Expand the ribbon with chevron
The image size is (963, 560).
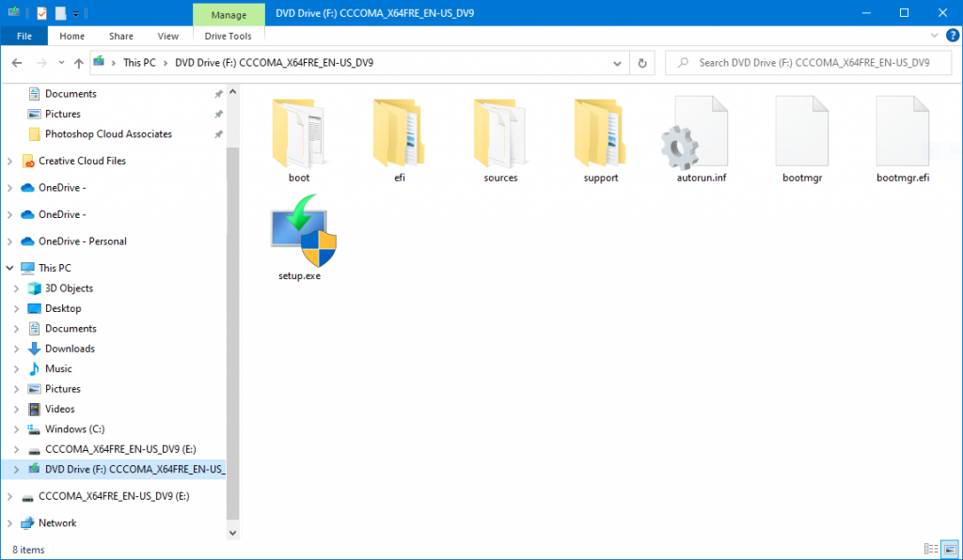point(934,36)
